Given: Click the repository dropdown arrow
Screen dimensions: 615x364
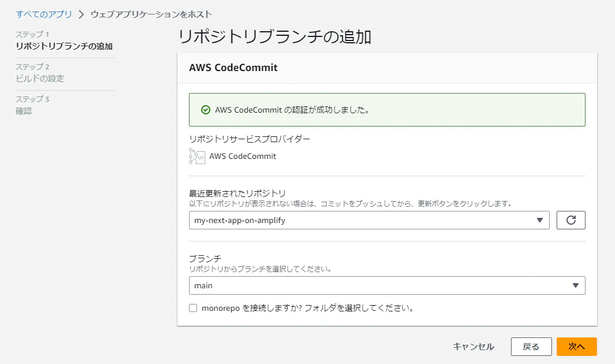Looking at the screenshot, I should click(540, 220).
